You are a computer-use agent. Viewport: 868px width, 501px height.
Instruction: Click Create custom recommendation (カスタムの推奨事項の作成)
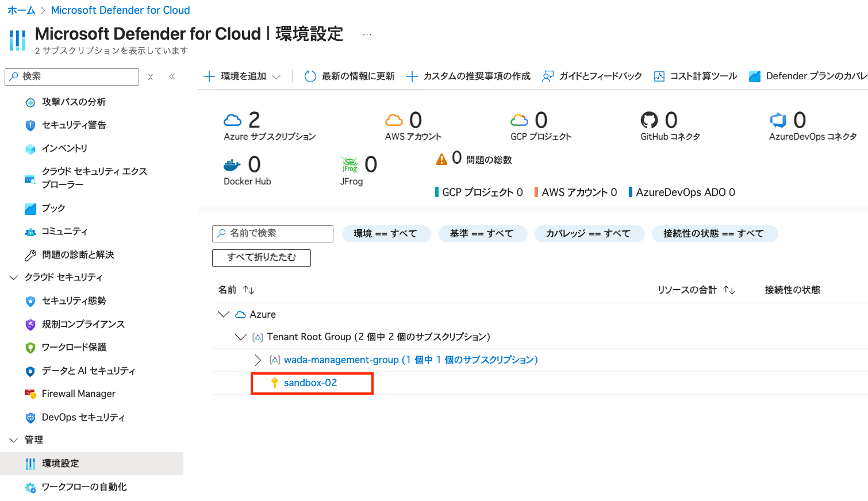click(468, 76)
